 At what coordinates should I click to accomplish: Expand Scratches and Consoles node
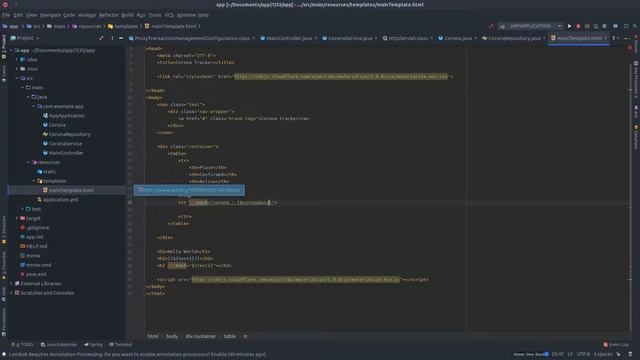click(x=11, y=293)
